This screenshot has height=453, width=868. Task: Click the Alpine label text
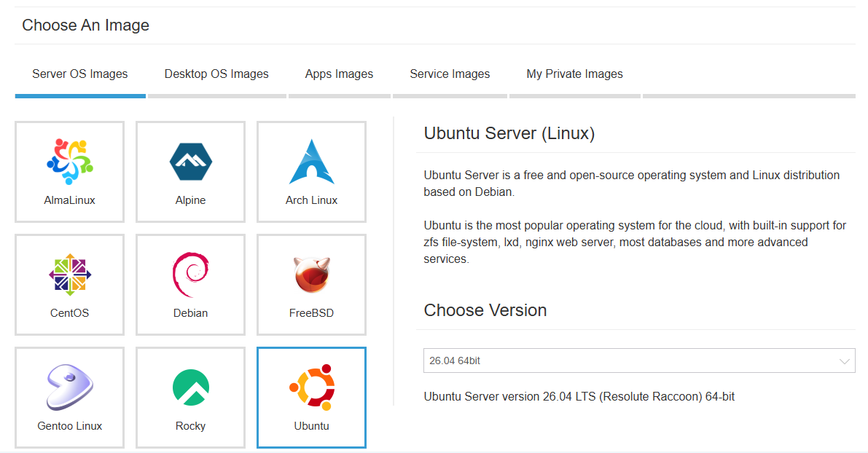[190, 200]
